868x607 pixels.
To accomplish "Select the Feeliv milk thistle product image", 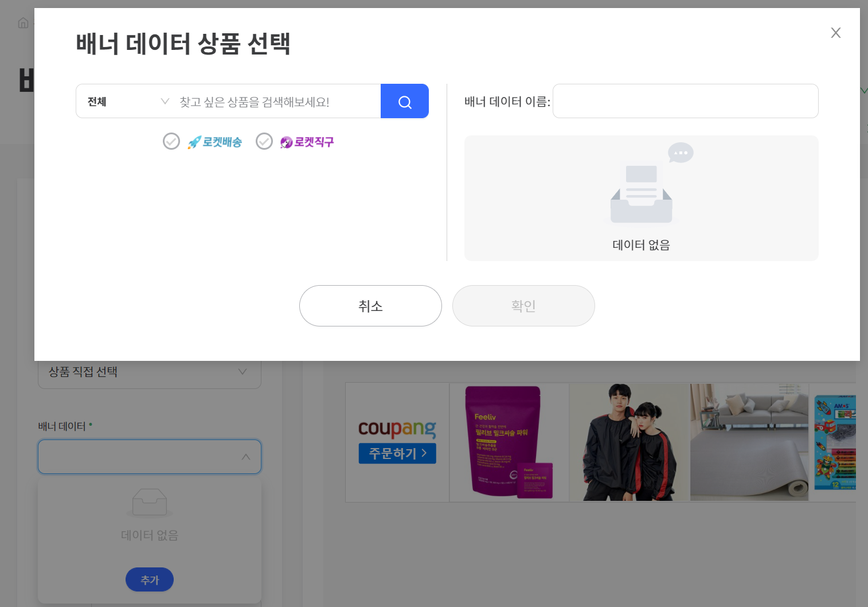I will click(509, 442).
